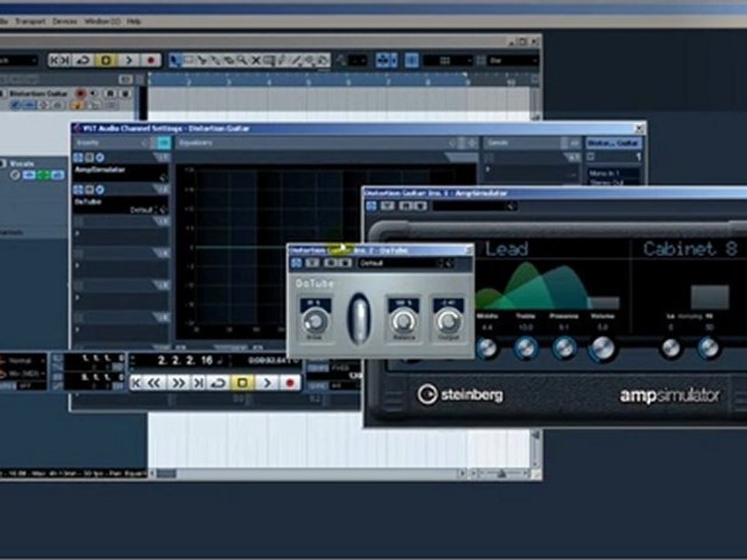
Task: Select the Zoom magnifier tool
Action: pos(243,61)
